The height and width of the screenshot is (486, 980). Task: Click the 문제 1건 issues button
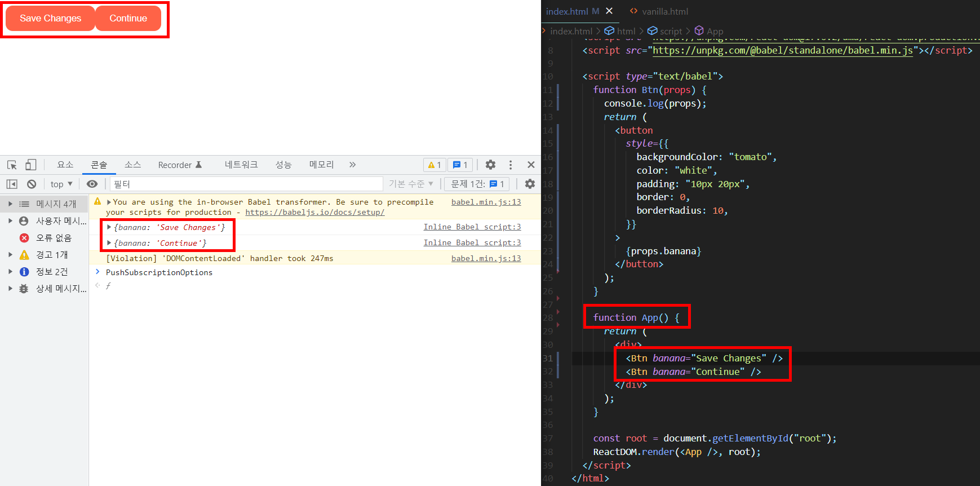tap(477, 184)
